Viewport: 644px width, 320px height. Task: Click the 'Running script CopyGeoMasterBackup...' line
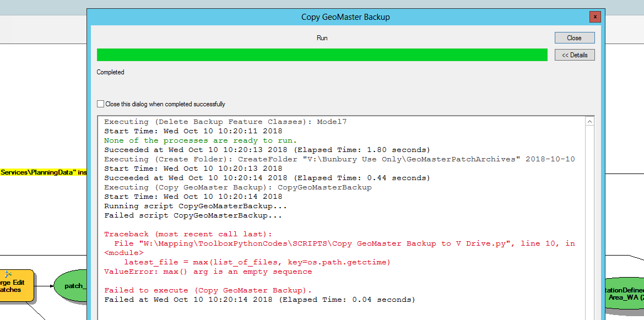pyautogui.click(x=196, y=206)
